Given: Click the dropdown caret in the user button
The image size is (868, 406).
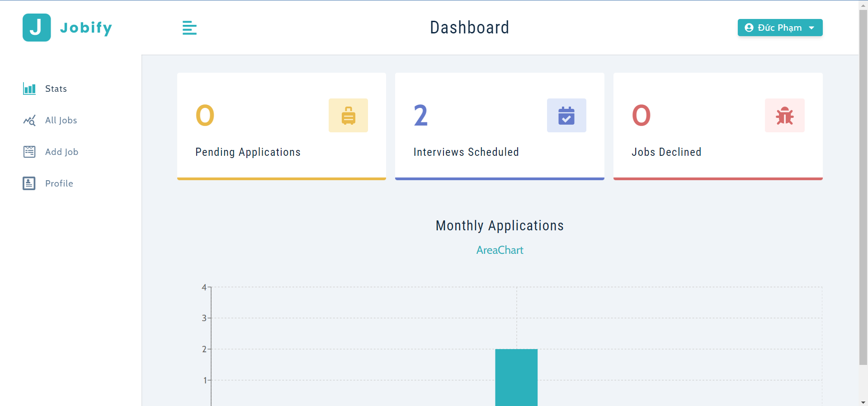Looking at the screenshot, I should point(812,28).
